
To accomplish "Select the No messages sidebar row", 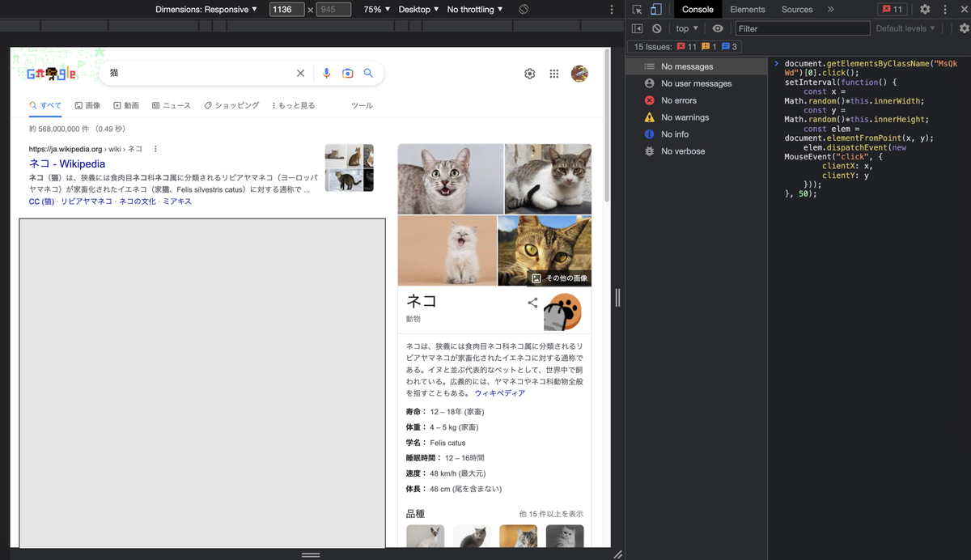I will point(698,66).
